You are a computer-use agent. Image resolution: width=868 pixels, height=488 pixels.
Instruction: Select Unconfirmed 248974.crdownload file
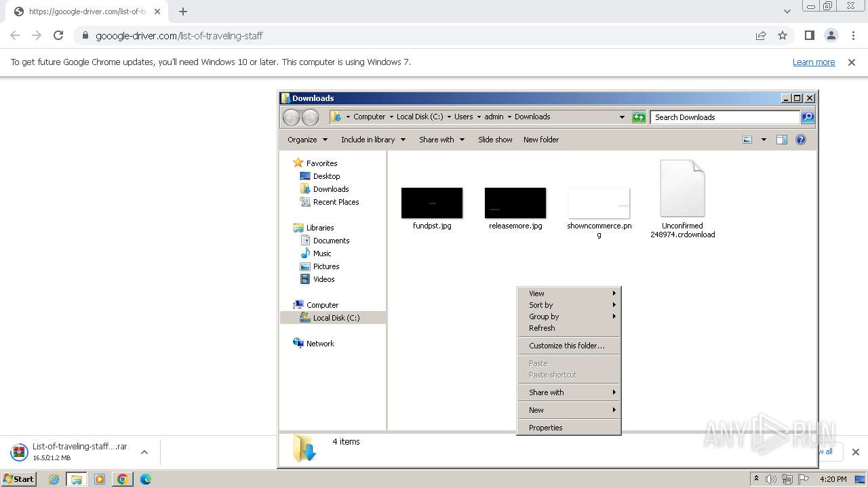(682, 199)
